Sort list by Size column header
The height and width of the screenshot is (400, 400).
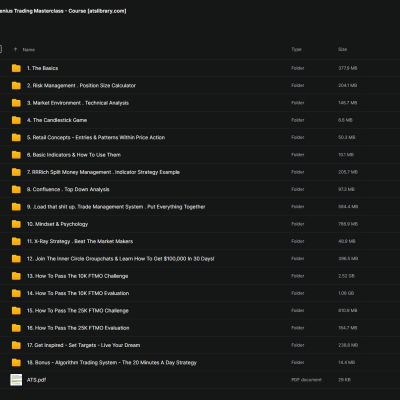342,49
